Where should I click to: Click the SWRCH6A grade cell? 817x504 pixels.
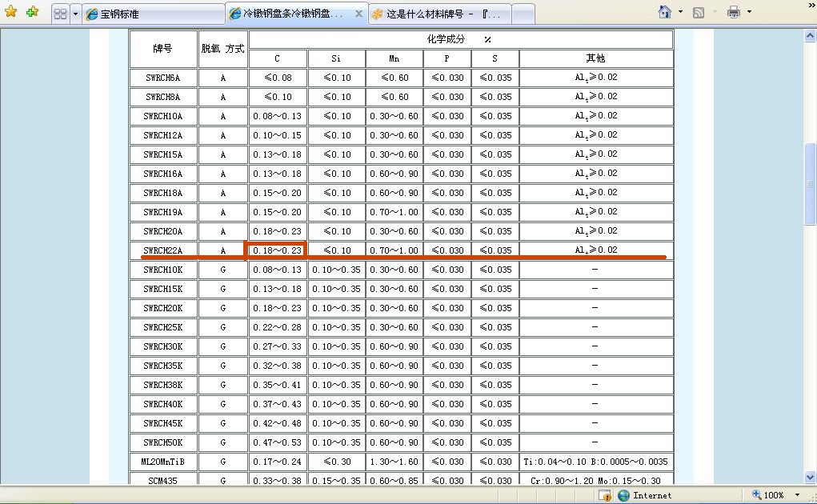tap(163, 78)
